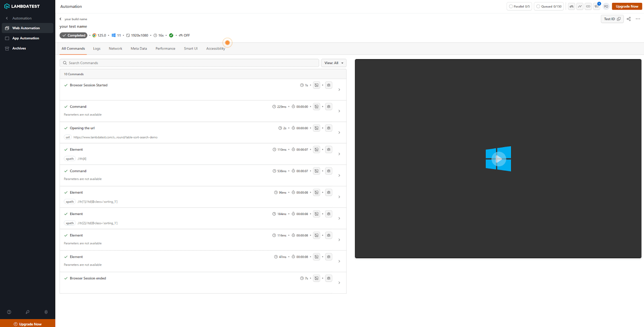644x327 pixels.
Task: Click the screenshot icon on the 96ms Element row
Action: [x=317, y=192]
